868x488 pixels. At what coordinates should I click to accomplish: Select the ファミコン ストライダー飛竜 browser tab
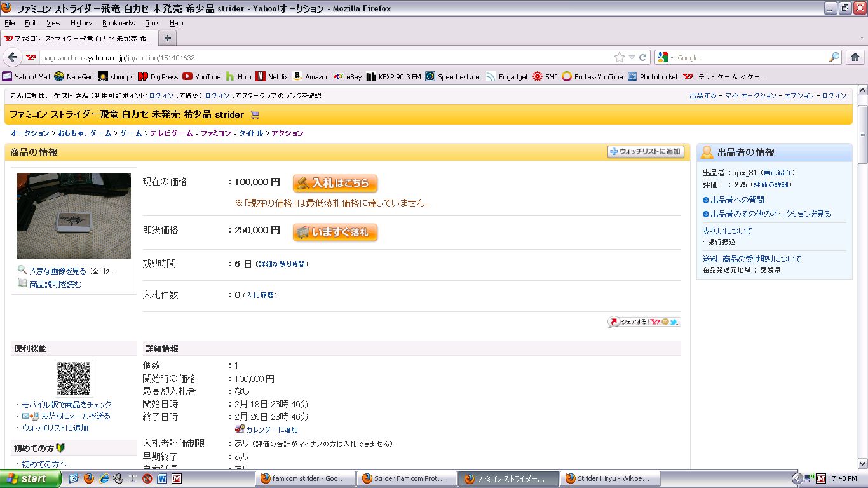coord(79,38)
